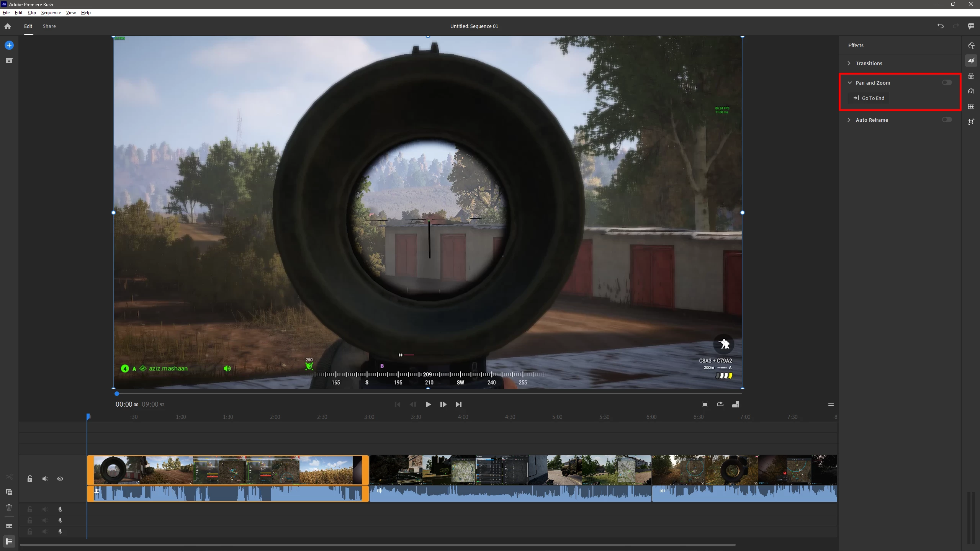The height and width of the screenshot is (551, 980).
Task: Expand the Auto Reframe section
Action: [x=849, y=120]
